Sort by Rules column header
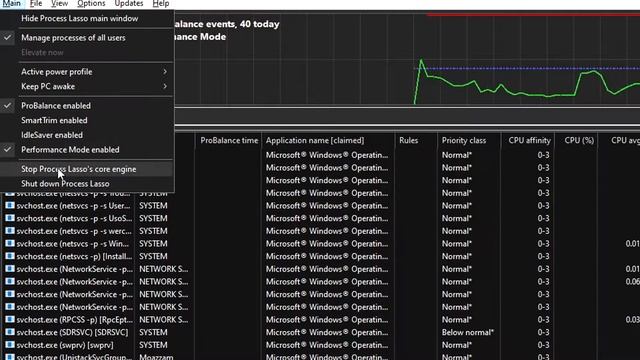 416,140
